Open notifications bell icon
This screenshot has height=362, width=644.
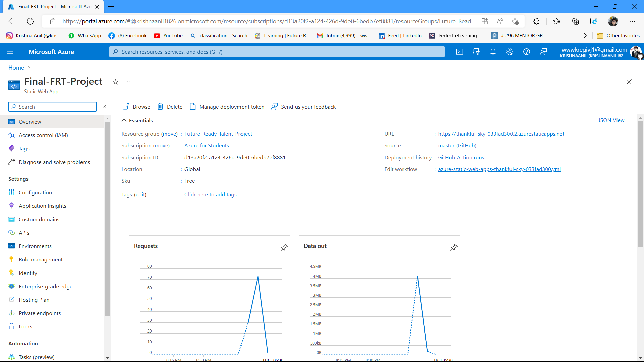(x=493, y=52)
